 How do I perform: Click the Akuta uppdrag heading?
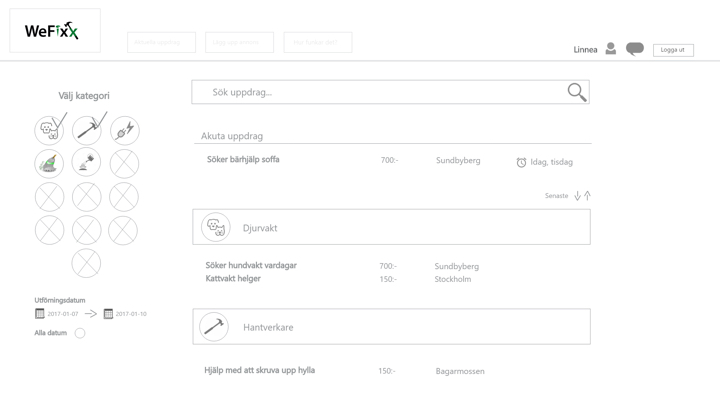232,136
